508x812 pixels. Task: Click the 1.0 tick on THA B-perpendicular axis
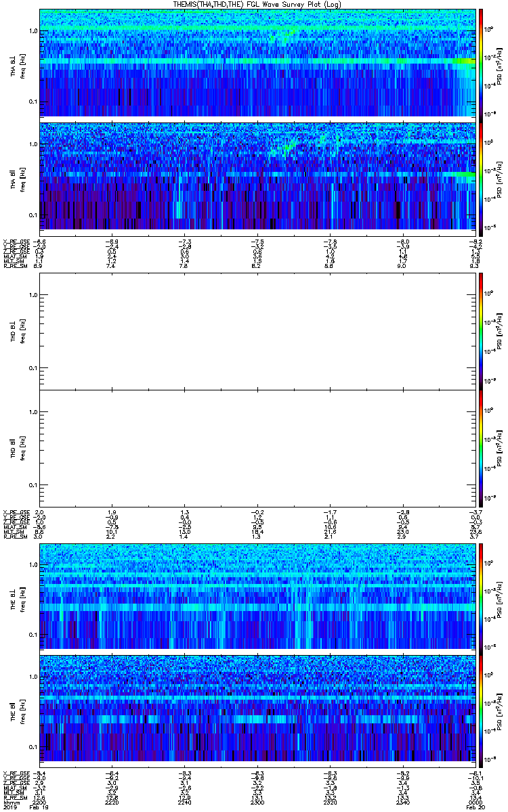point(33,31)
